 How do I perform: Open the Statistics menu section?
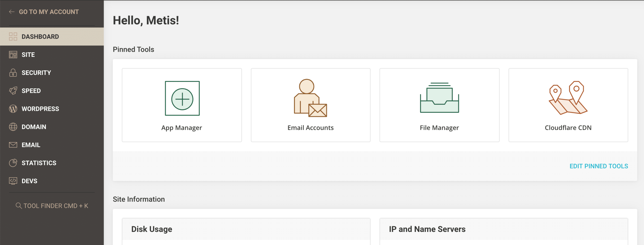point(52,163)
